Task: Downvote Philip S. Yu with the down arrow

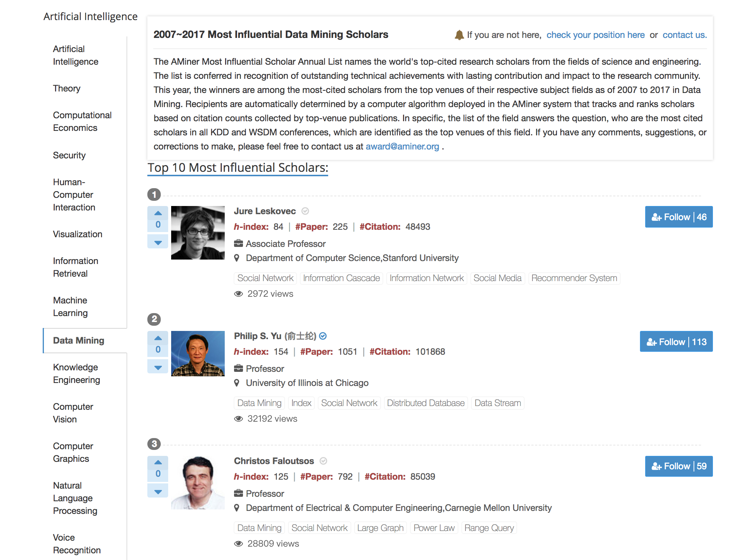Action: [158, 367]
